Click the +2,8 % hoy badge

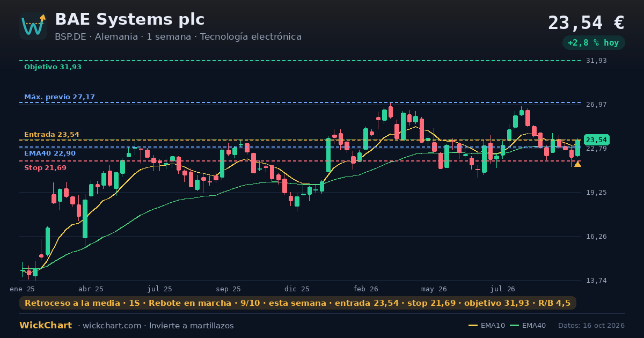pos(594,43)
